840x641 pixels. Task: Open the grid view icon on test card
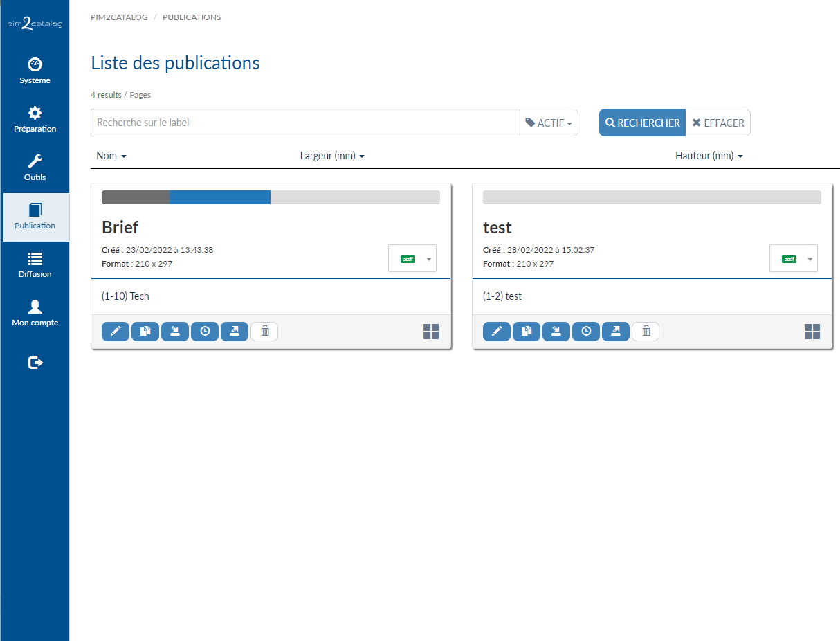point(812,332)
